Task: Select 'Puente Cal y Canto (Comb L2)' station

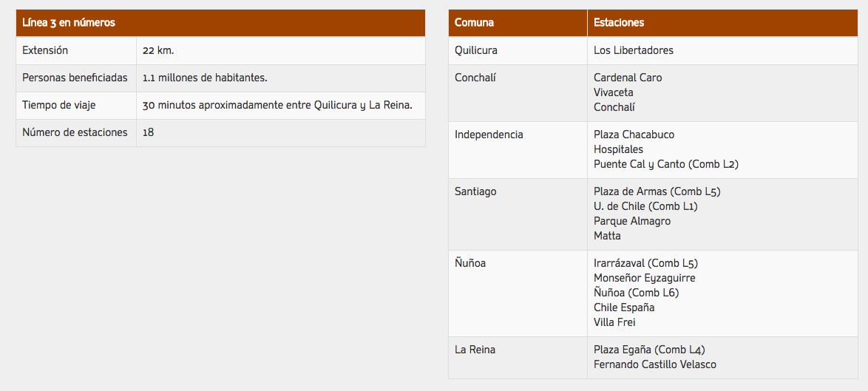Action: (x=666, y=164)
